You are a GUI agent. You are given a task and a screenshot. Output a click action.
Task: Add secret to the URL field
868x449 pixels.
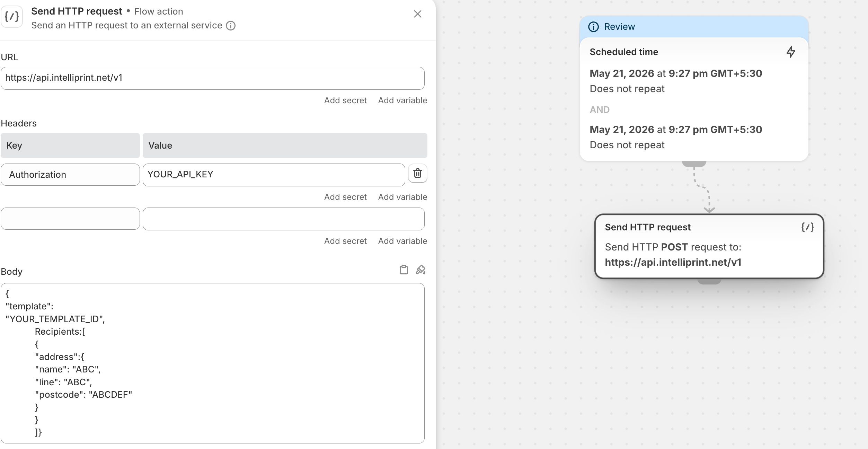tap(345, 100)
